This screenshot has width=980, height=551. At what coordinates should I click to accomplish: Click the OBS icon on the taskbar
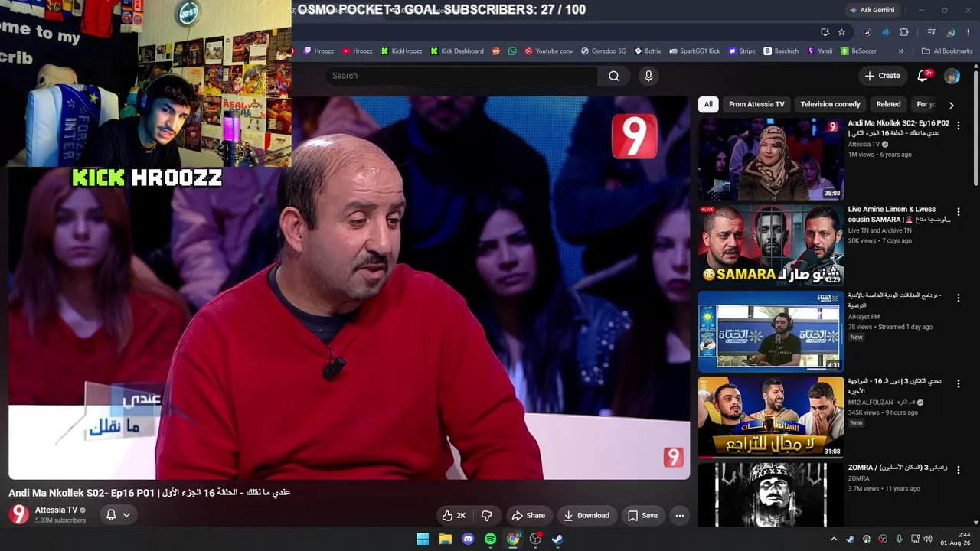pyautogui.click(x=535, y=539)
